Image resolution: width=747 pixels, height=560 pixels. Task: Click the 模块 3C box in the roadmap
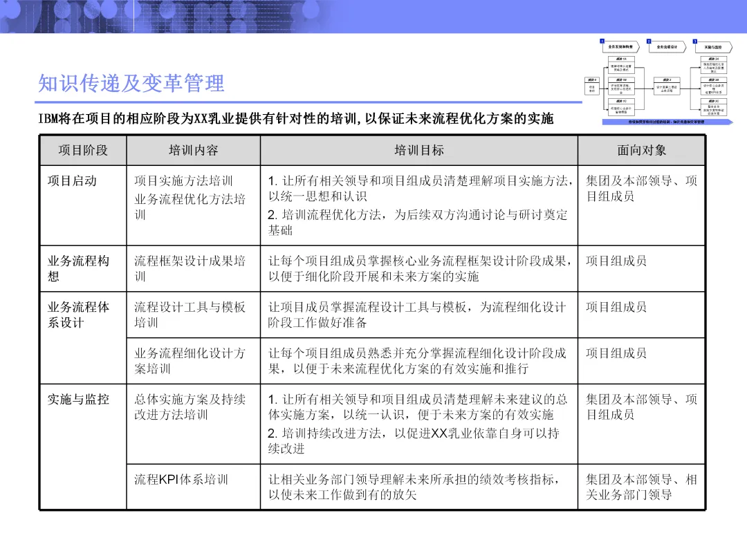point(713,107)
